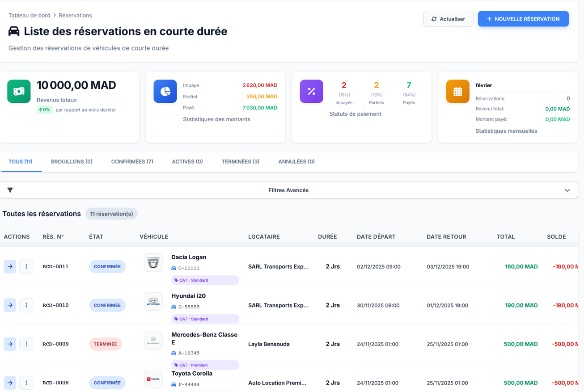Open the three-dot actions menu for RCD-0009
Viewport: 584px width, 392px height.
[x=26, y=344]
